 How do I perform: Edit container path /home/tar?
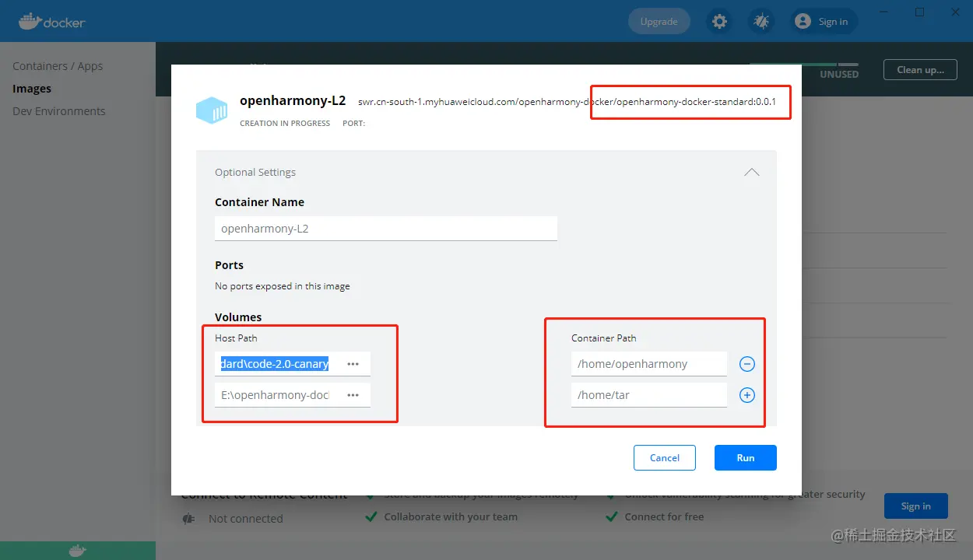(x=649, y=395)
